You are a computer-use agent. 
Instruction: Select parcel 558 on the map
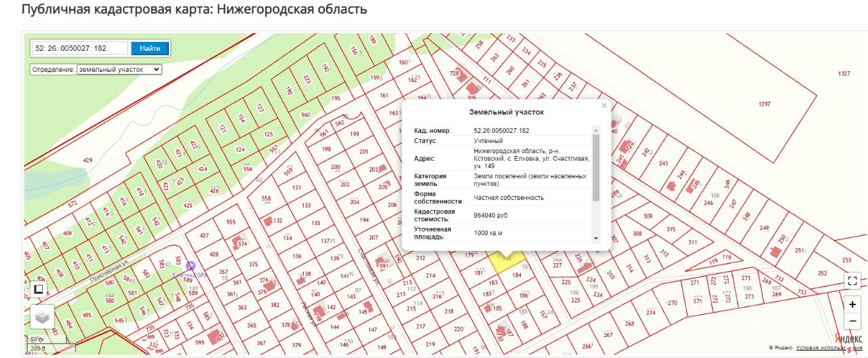266,198
